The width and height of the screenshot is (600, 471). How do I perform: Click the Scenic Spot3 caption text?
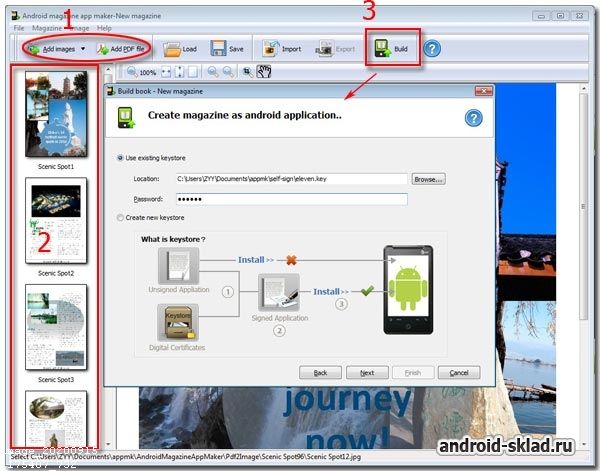click(56, 380)
